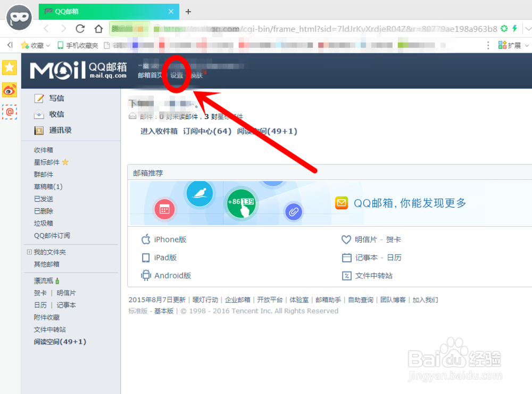Collapse the sidebar toggle arrow
This screenshot has width=532, height=394.
10,45
